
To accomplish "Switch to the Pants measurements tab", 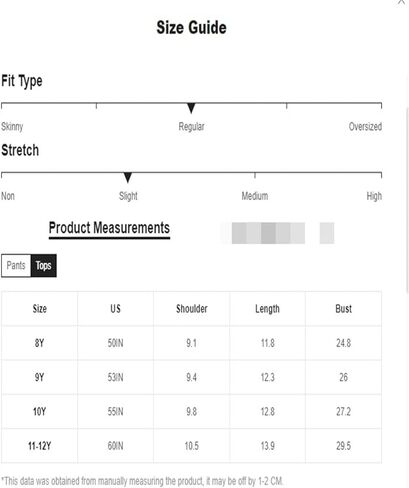I will click(16, 266).
